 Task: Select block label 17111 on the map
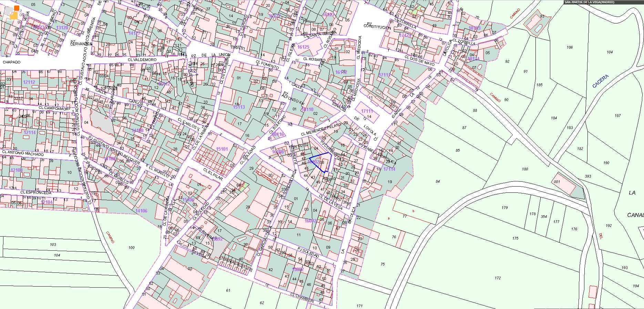coord(367,111)
